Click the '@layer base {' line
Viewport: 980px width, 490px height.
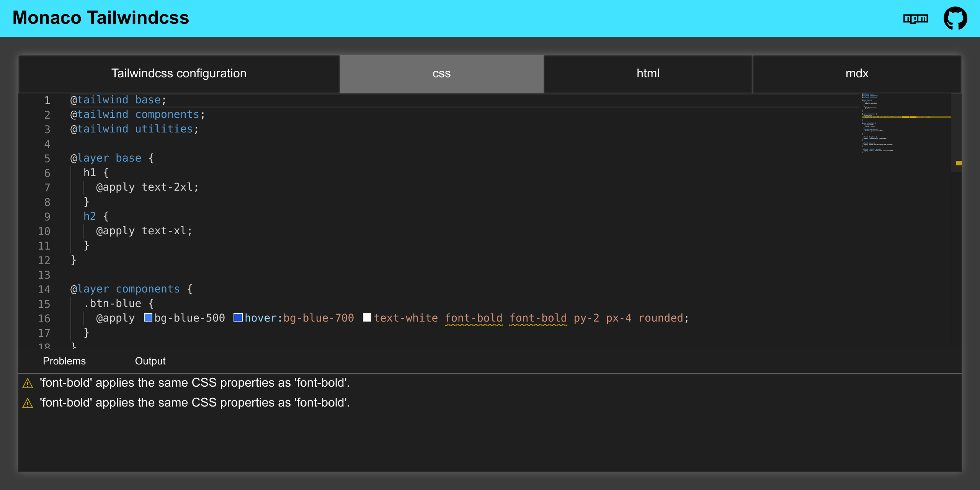click(x=112, y=158)
